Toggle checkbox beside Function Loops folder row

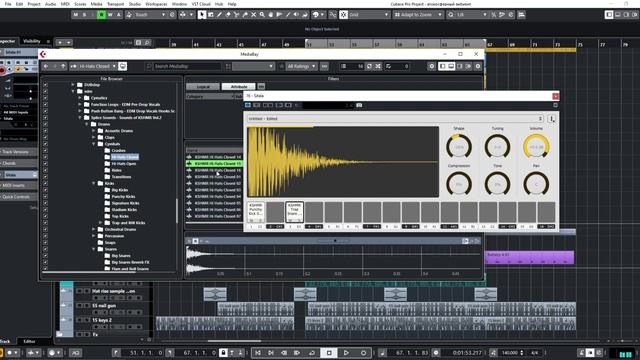[45, 104]
